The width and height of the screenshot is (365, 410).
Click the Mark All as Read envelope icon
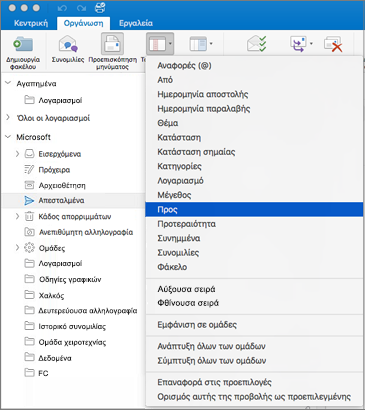click(x=256, y=44)
